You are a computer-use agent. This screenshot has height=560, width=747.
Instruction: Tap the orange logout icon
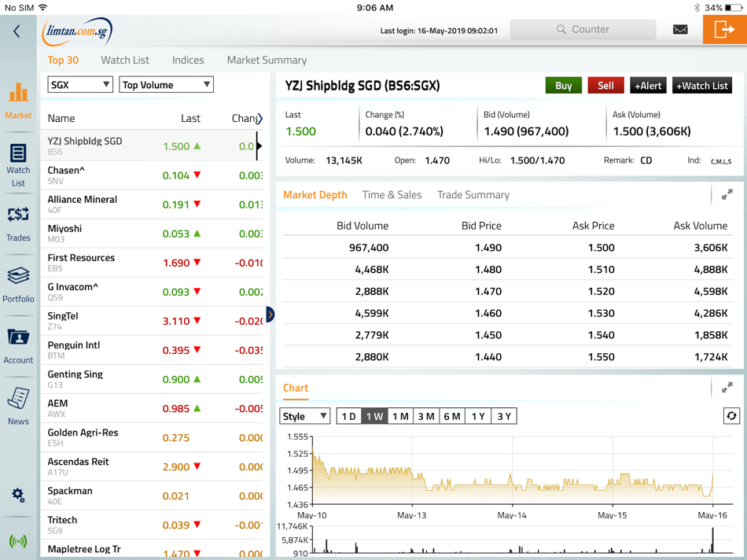(725, 30)
